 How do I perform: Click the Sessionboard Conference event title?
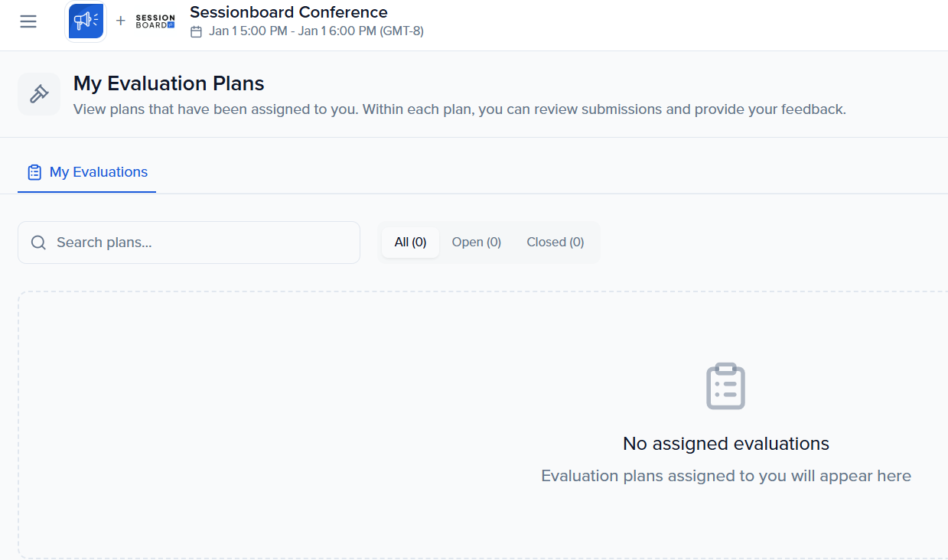pos(288,12)
